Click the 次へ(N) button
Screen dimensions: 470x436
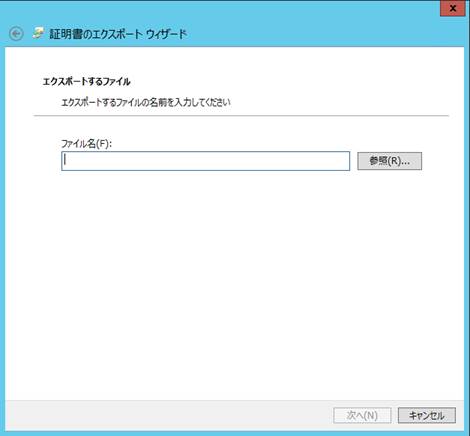point(362,415)
